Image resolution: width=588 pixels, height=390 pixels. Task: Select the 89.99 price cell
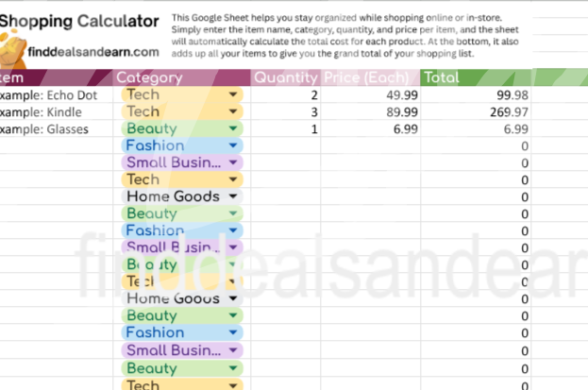[x=370, y=112]
